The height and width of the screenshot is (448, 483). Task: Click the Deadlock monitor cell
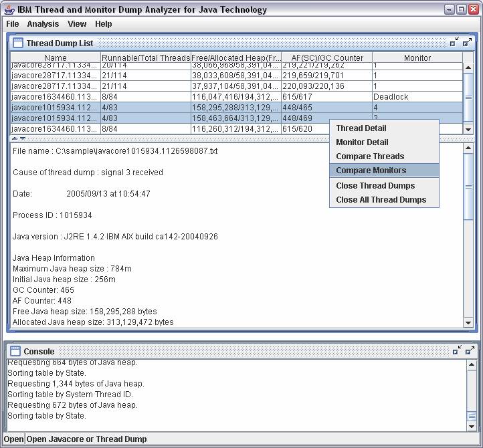pos(417,97)
